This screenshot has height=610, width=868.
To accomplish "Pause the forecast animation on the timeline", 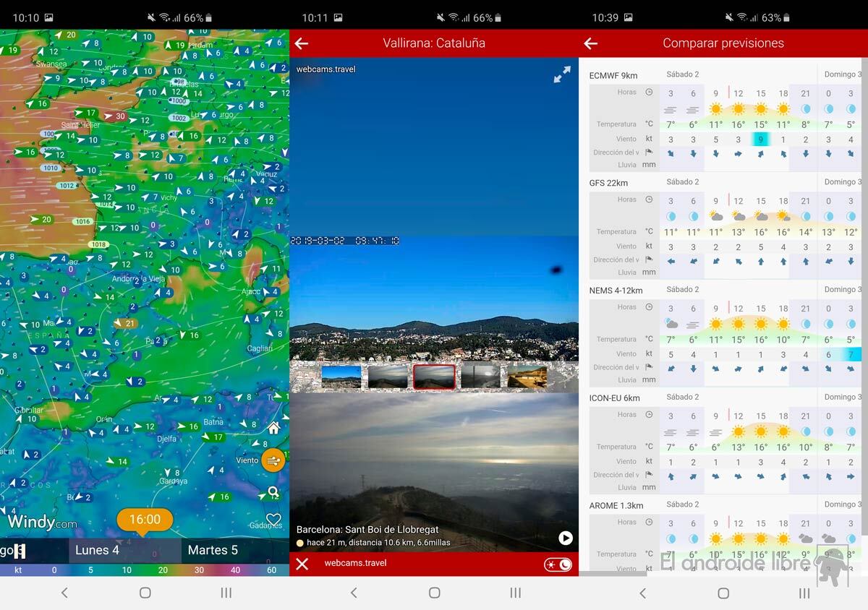I will [20, 551].
